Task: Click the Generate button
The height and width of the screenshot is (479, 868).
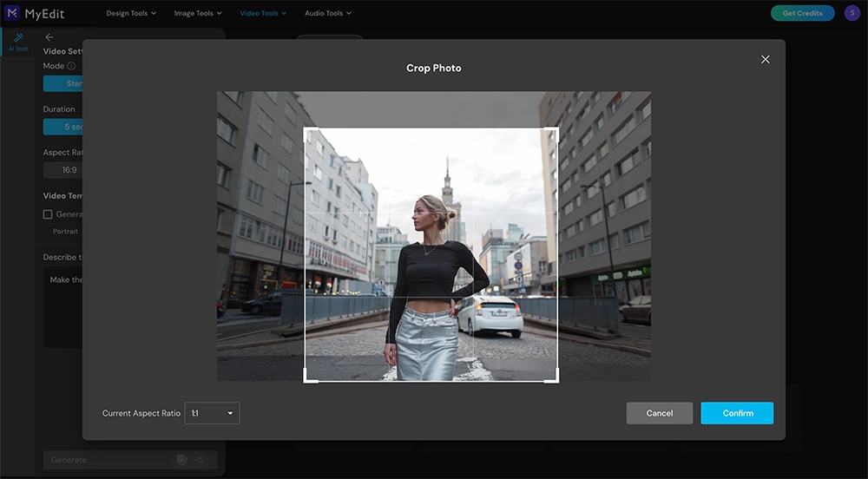Action: (x=130, y=460)
